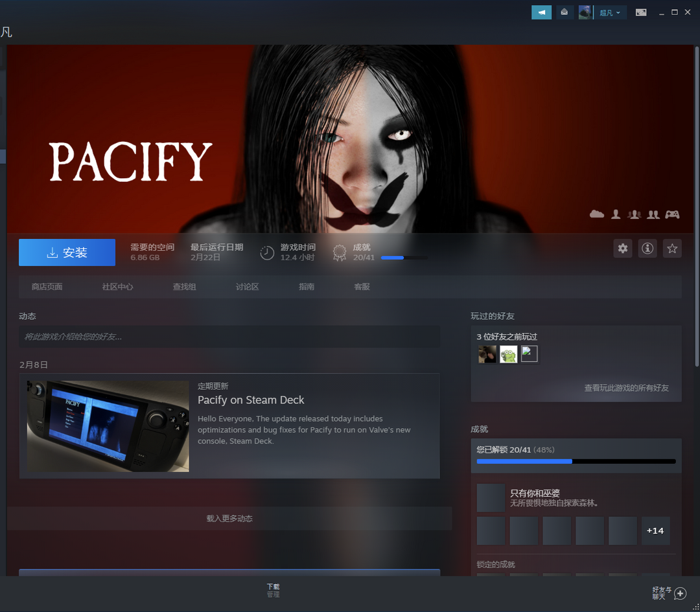Open the Steam Deck news thumbnail image
The image size is (700, 612).
[x=108, y=426]
